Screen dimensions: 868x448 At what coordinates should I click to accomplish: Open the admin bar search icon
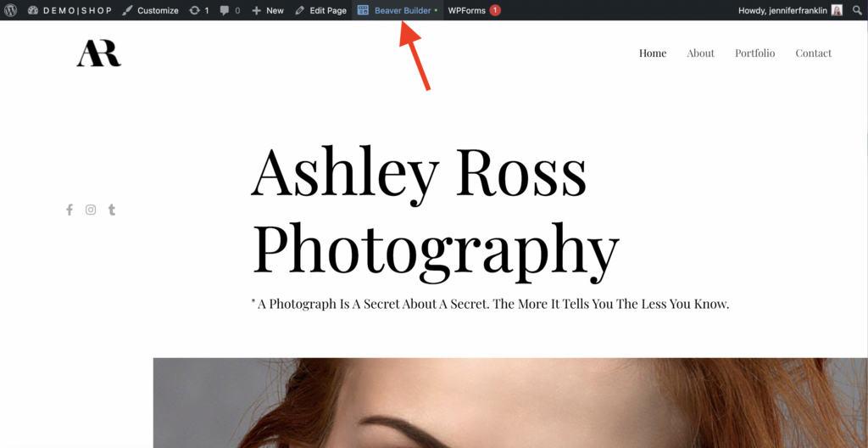tap(857, 10)
